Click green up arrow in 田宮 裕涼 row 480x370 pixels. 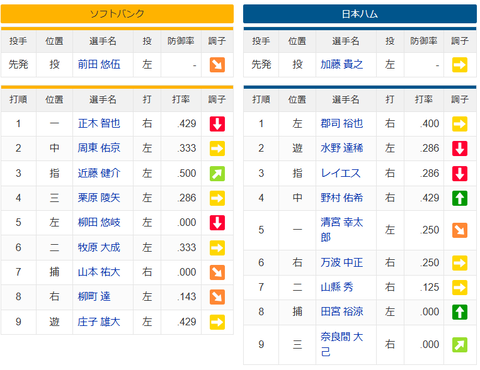click(x=460, y=312)
